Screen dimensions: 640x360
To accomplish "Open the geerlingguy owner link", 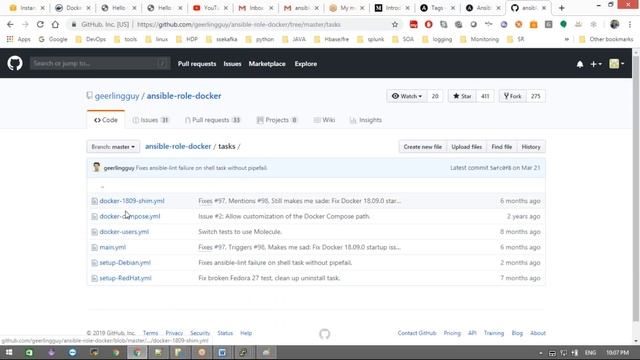I will point(117,96).
